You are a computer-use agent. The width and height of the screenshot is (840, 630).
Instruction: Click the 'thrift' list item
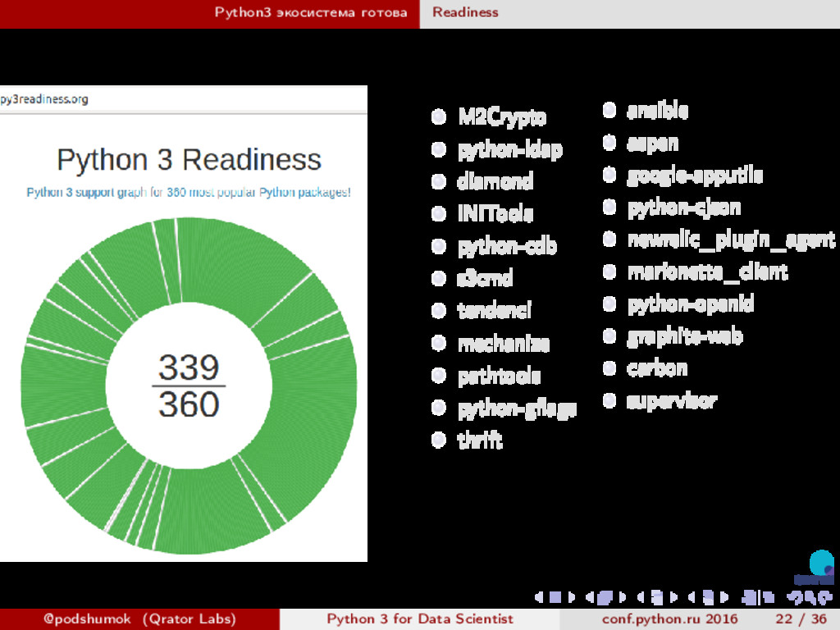(479, 440)
